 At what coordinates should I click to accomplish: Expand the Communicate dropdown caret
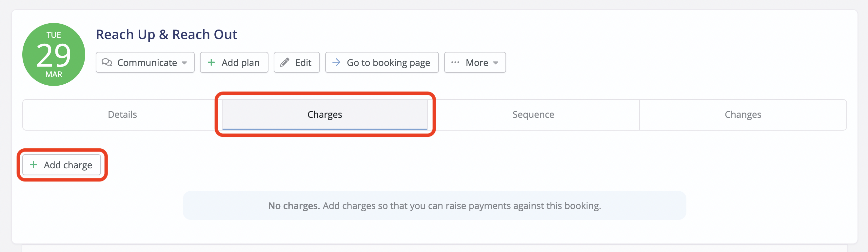click(184, 63)
